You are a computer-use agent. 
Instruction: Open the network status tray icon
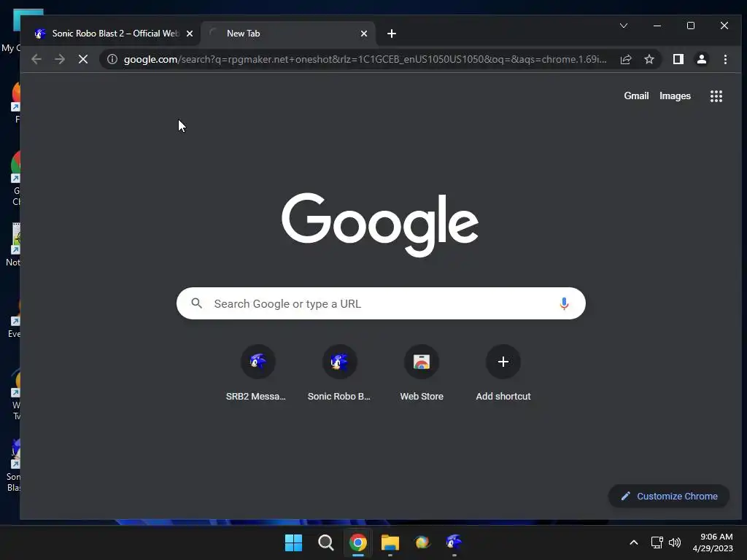[657, 542]
